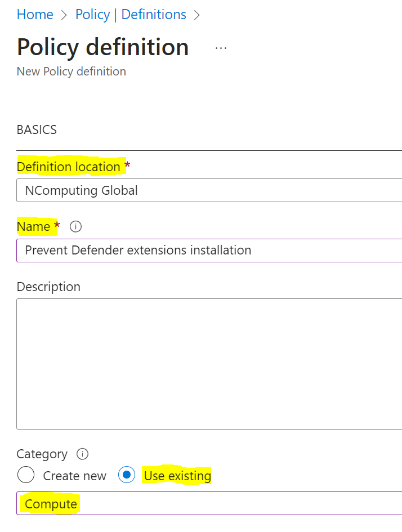Viewport: 402px width, 532px height.
Task: Open the more options ellipsis menu
Action: point(221,48)
